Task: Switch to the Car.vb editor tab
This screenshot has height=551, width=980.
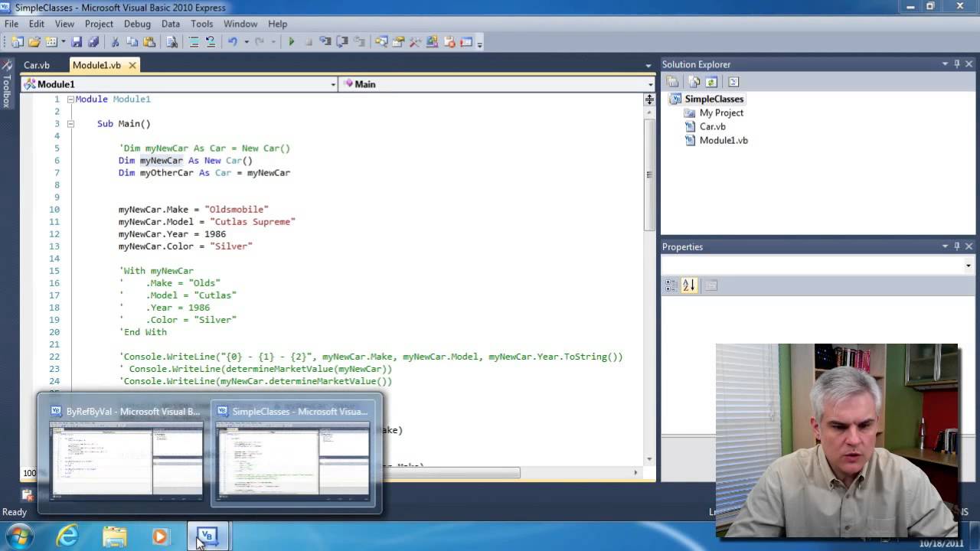Action: [37, 65]
